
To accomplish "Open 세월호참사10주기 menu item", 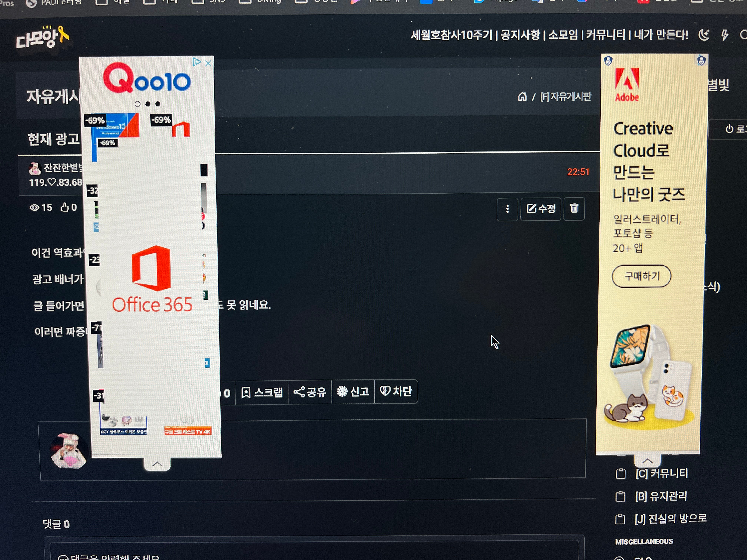I will click(451, 35).
